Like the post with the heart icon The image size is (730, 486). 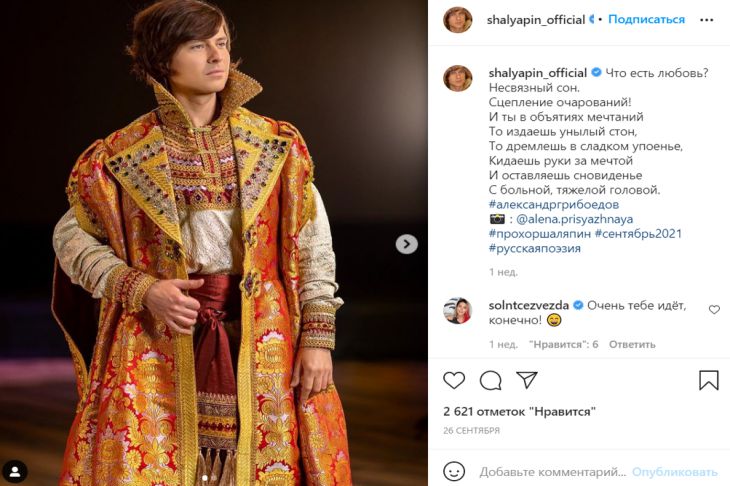454,380
